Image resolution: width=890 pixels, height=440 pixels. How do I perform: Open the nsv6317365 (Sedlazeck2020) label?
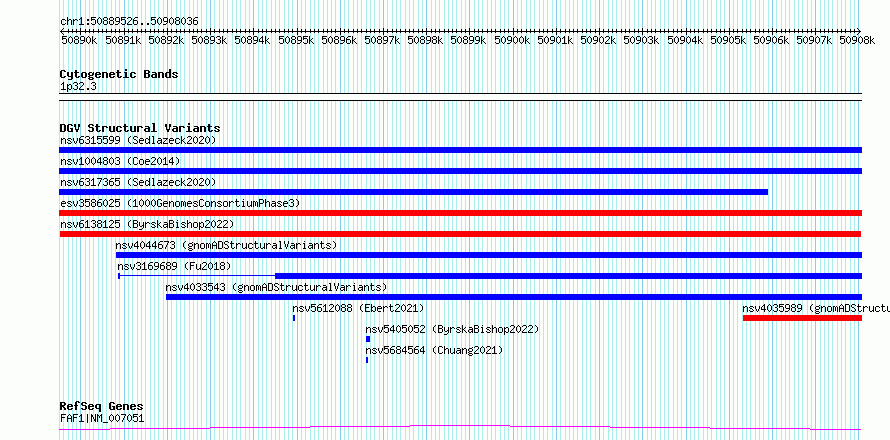(x=138, y=182)
